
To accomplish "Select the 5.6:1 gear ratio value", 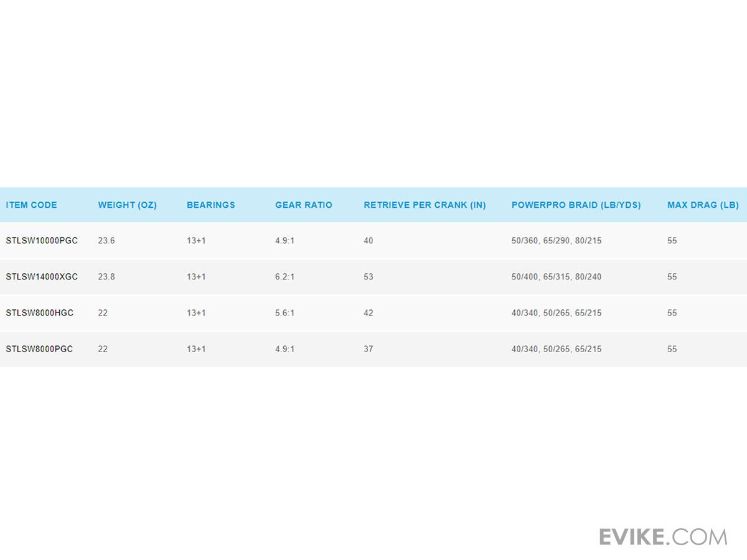I will (285, 312).
